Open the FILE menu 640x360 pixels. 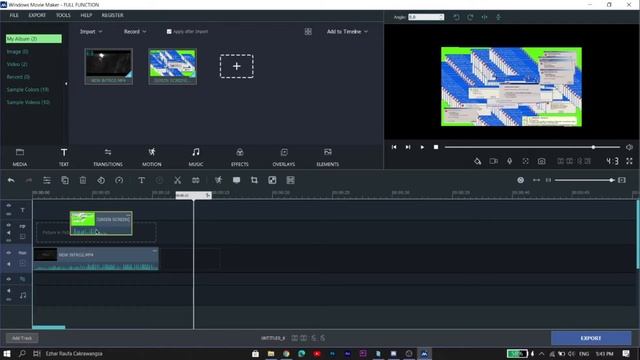pyautogui.click(x=14, y=15)
